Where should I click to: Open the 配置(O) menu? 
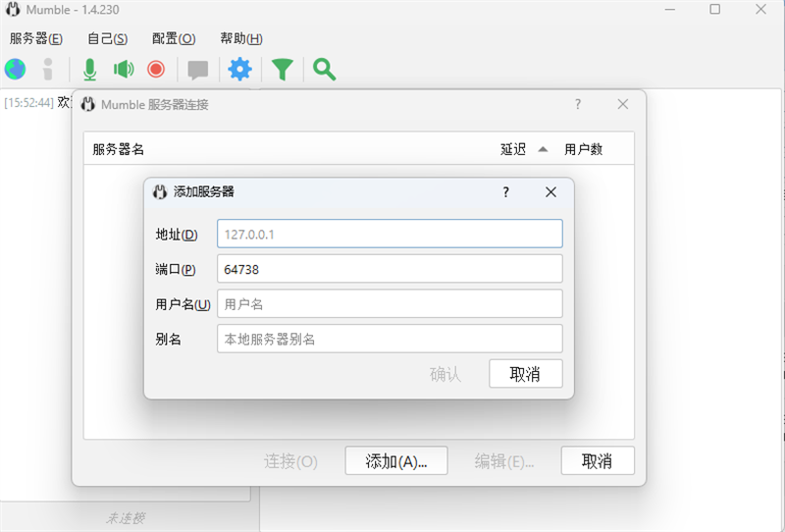point(174,38)
